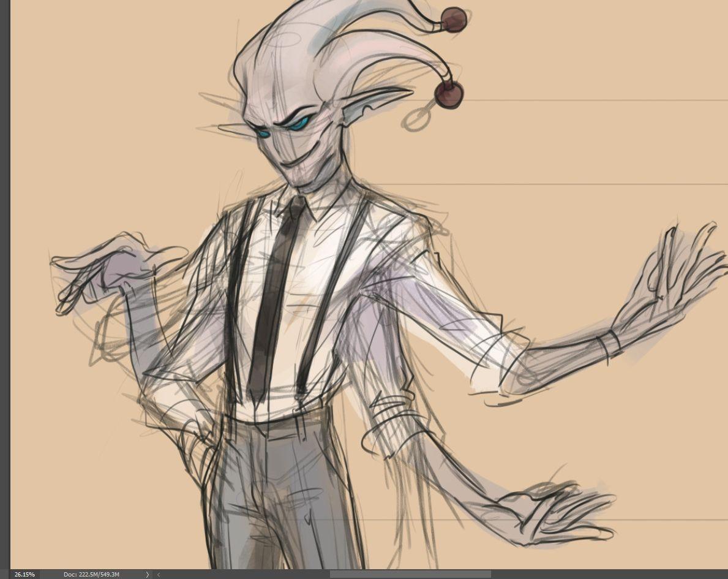Click the upper red bell on hat
The image size is (728, 579).
pyautogui.click(x=454, y=20)
